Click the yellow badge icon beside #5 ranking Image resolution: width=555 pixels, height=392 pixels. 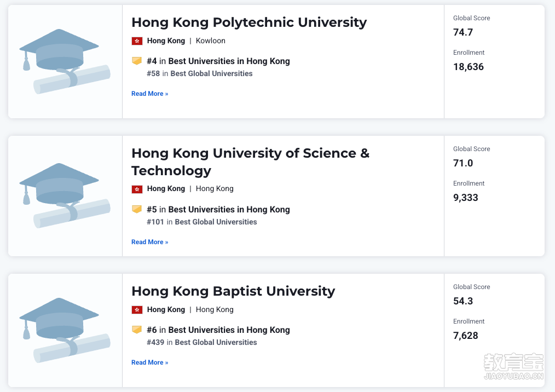(137, 209)
